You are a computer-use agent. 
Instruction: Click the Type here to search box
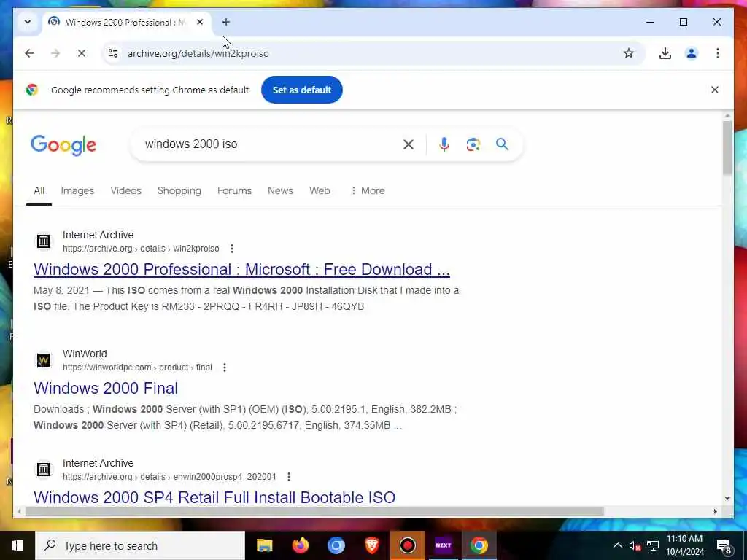click(140, 545)
